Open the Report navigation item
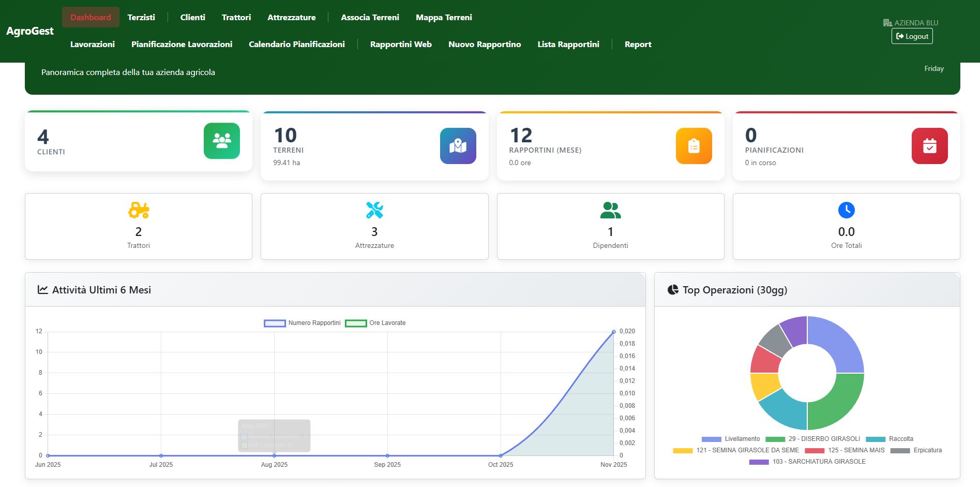Screen dimensions: 980x487 [x=638, y=45]
